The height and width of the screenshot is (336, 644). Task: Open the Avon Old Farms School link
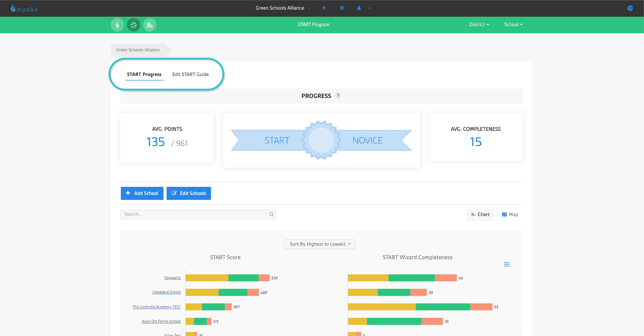tap(161, 321)
